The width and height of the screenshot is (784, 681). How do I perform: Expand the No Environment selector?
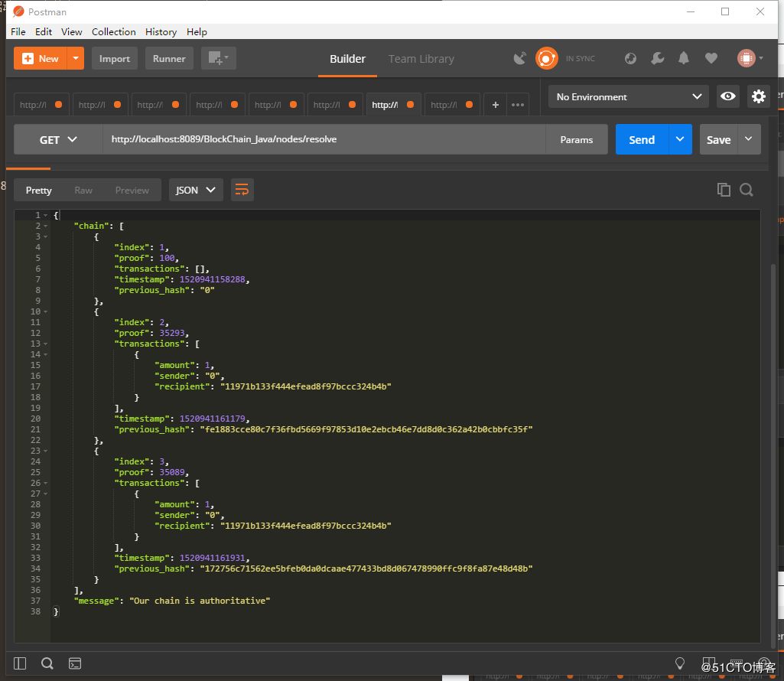(629, 96)
